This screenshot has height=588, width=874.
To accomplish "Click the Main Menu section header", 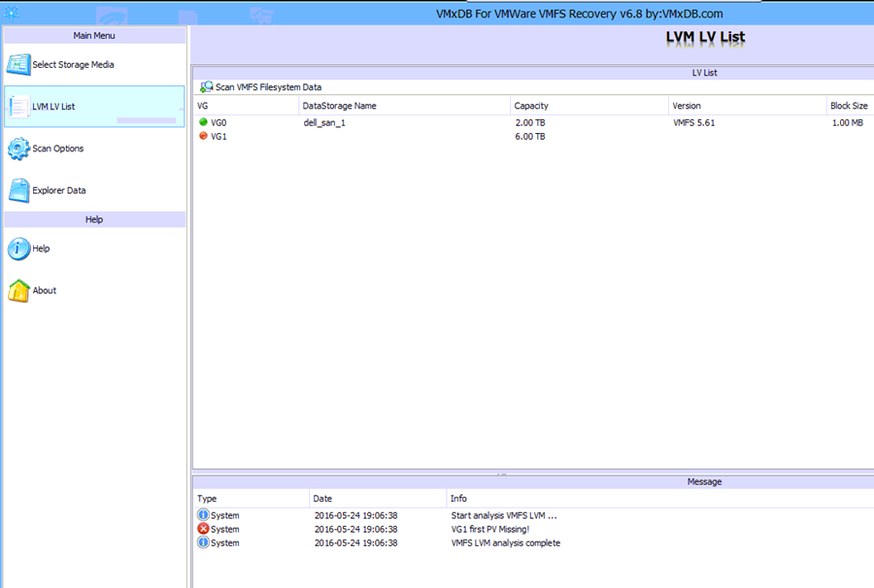I will [94, 36].
